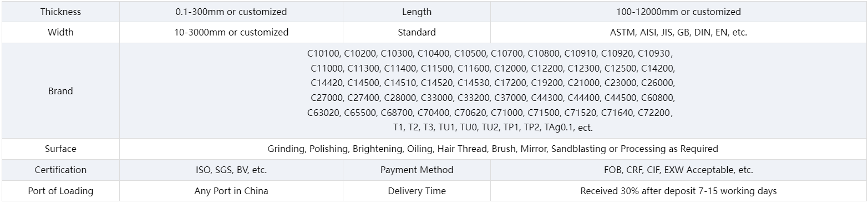The height and width of the screenshot is (203, 868).
Task: Select the FOB, CRF, CIF payment text
Action: (678, 170)
